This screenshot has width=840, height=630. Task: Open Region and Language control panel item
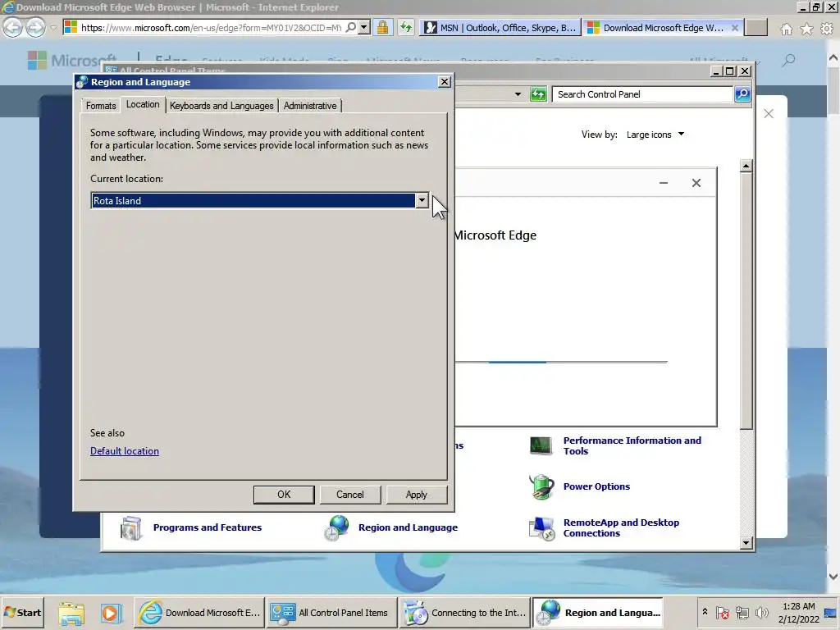408,527
